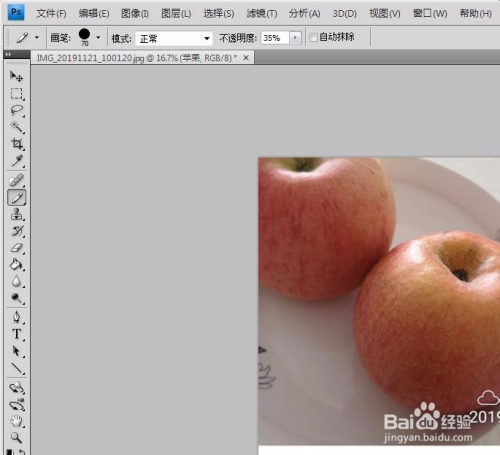This screenshot has height=455, width=500.
Task: Open the tool preset picker pencil icon
Action: click(23, 37)
